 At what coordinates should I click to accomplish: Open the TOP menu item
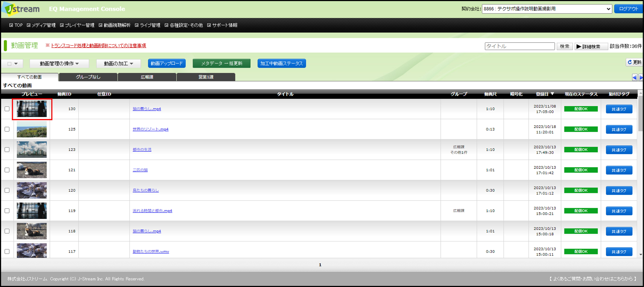click(16, 25)
